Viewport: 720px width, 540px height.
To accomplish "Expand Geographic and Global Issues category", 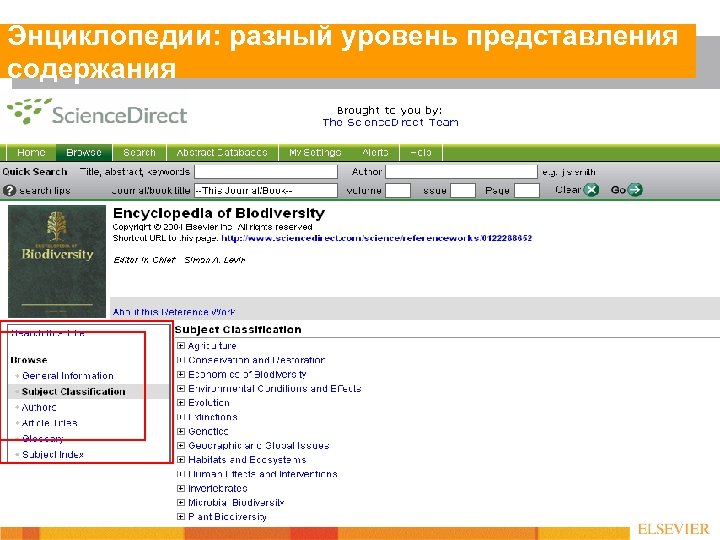I will [x=181, y=445].
